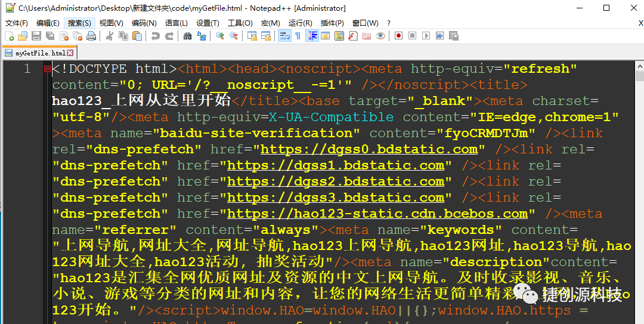Click the Zoom Out magnifier icon
644x324 pixels.
233,36
